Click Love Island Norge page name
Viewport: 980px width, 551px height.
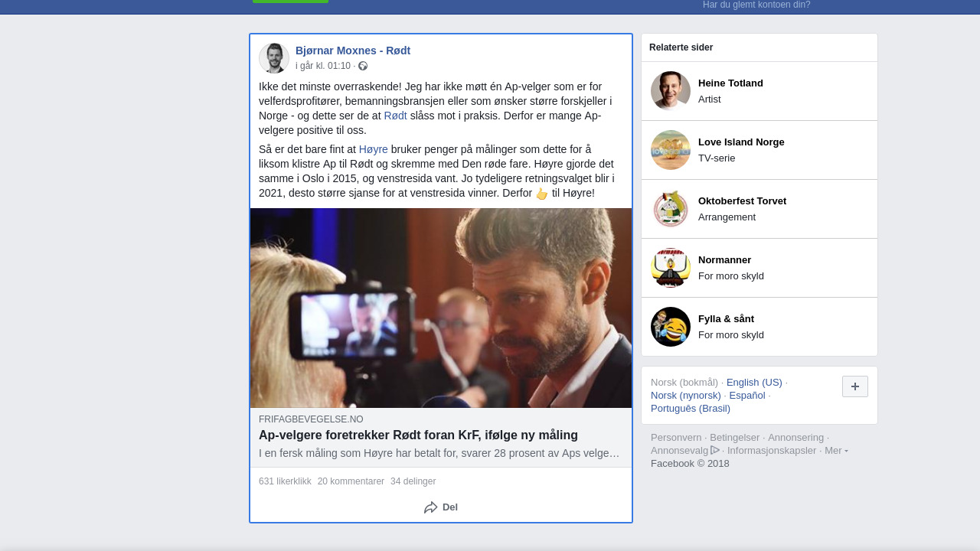pos(741,142)
